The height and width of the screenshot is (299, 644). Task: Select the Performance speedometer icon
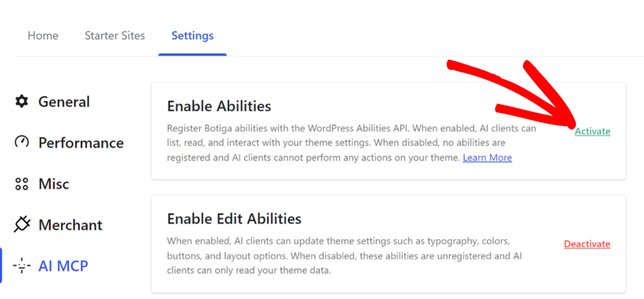coord(21,143)
